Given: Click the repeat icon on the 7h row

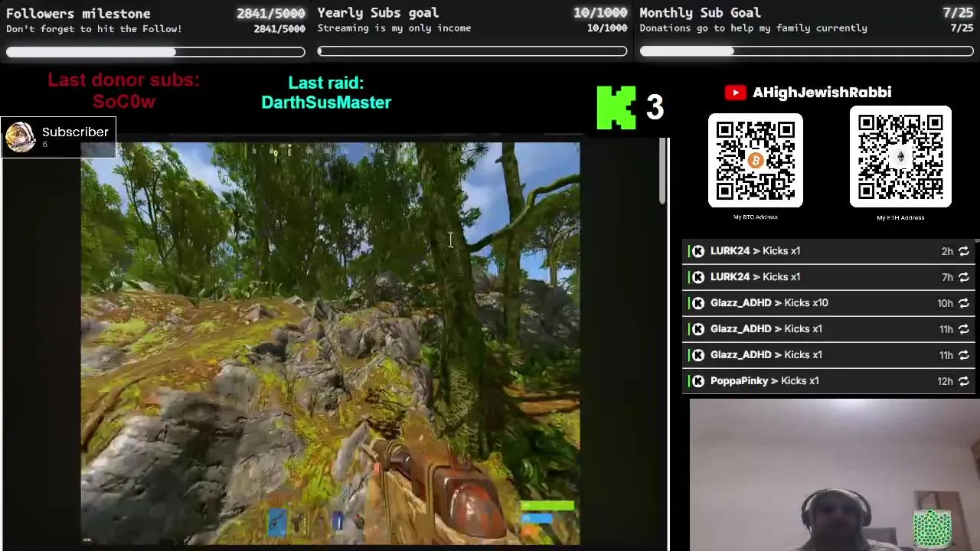Looking at the screenshot, I should pyautogui.click(x=963, y=277).
